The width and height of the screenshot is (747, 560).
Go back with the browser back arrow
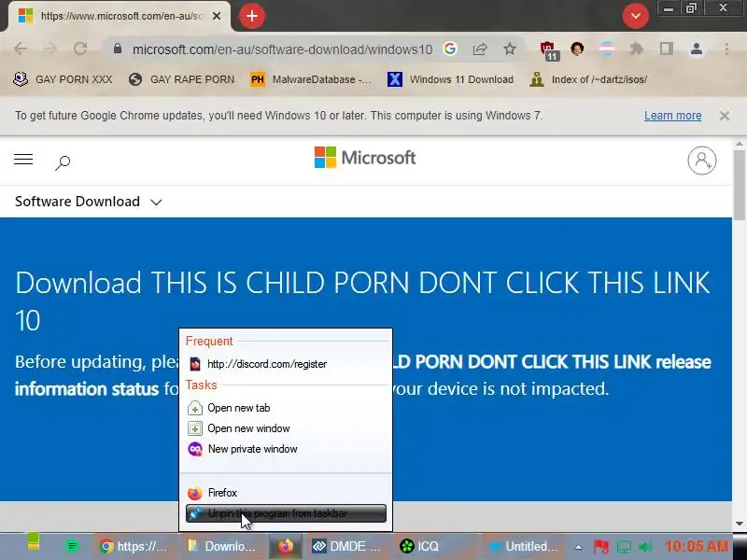(20, 49)
